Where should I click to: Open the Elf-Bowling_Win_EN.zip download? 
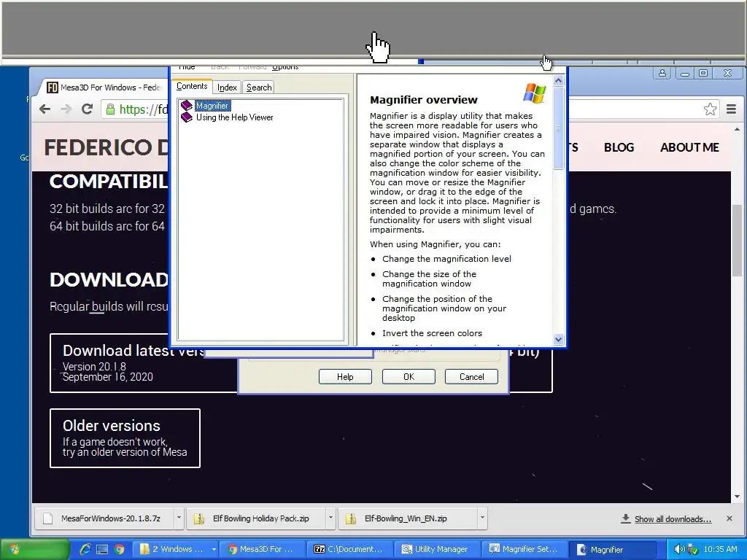[408, 518]
